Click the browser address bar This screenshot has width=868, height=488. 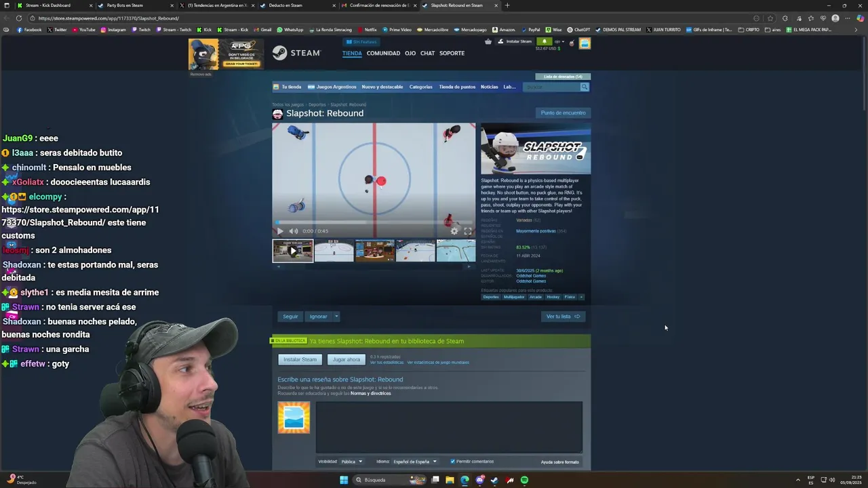pos(393,18)
